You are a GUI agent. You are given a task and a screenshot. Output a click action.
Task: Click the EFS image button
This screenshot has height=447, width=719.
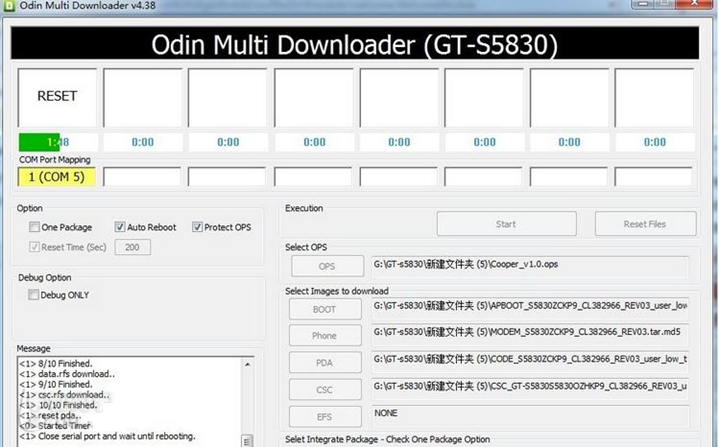[325, 417]
